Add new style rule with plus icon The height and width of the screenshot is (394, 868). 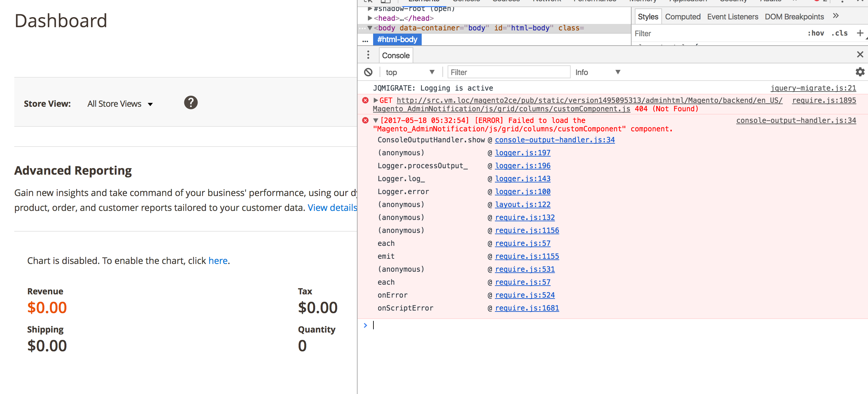(860, 33)
